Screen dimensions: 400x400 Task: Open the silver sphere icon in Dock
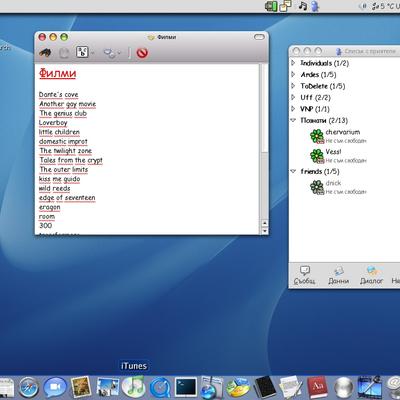[343, 388]
